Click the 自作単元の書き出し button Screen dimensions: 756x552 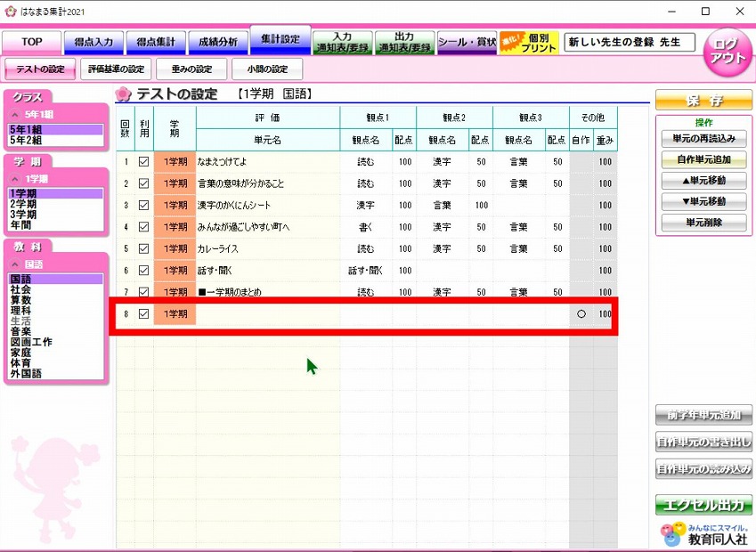click(x=703, y=442)
